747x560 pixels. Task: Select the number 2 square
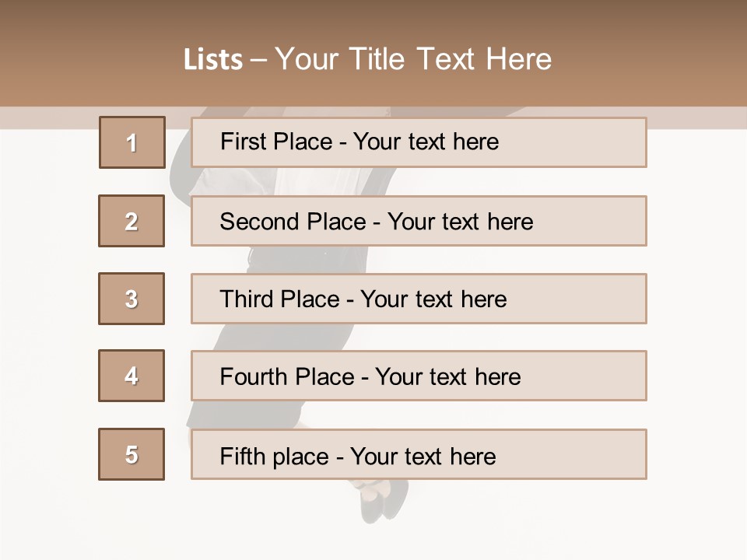(x=132, y=221)
